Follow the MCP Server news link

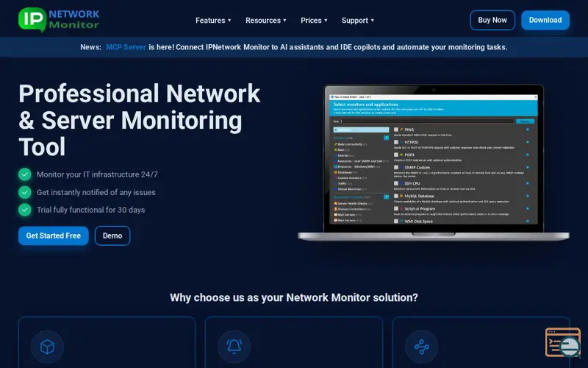pos(126,47)
